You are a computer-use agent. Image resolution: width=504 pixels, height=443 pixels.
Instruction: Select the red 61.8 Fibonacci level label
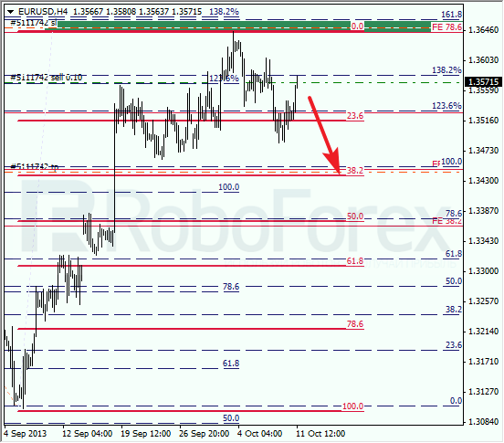pos(355,261)
